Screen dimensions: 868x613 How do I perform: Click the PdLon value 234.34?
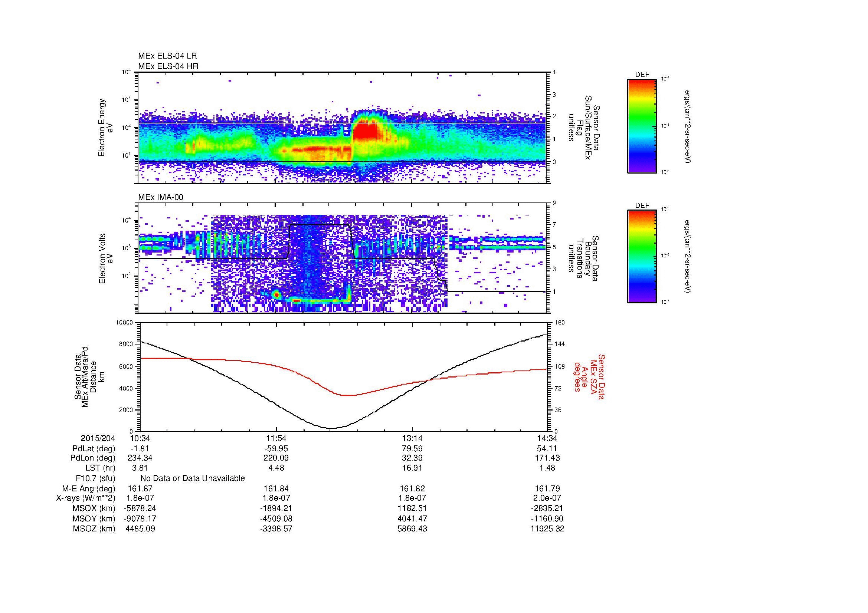(140, 458)
